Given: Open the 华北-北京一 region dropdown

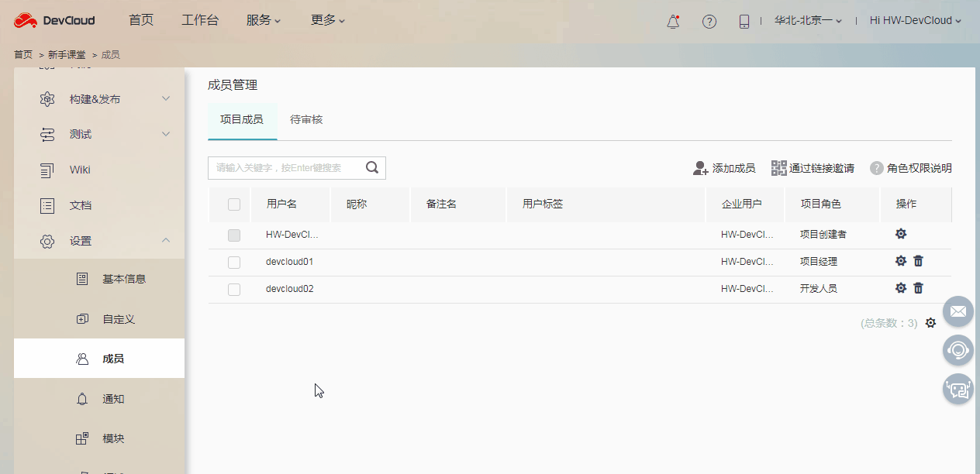Looking at the screenshot, I should [808, 21].
